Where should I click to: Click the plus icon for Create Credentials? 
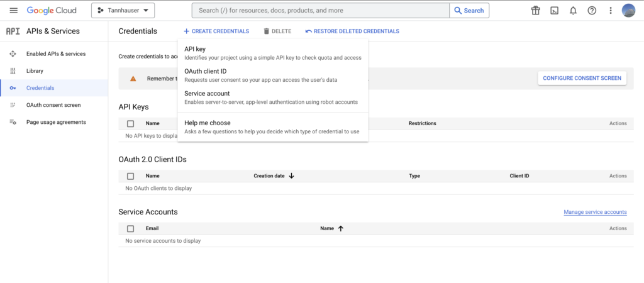pyautogui.click(x=186, y=31)
